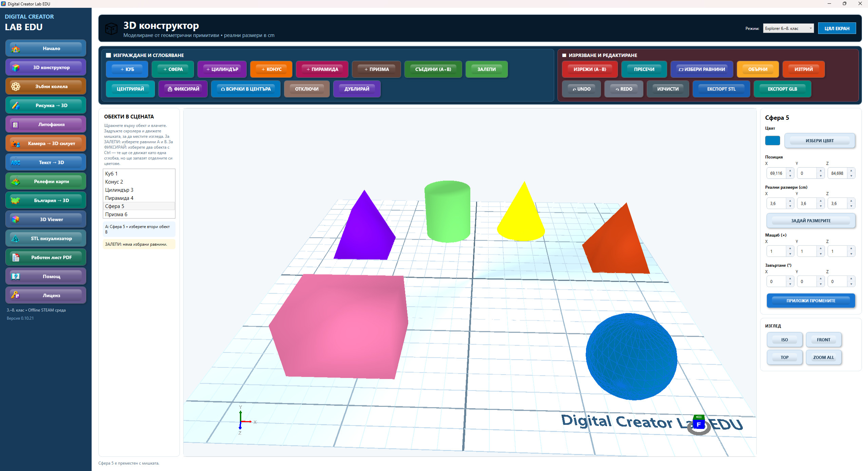Viewport: 868px width, 471px height.
Task: Select Призма 6 in the objects list
Action: (x=139, y=214)
